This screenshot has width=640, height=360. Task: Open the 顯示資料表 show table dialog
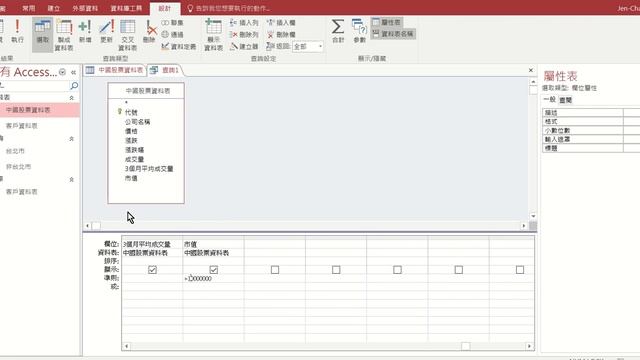pyautogui.click(x=213, y=35)
